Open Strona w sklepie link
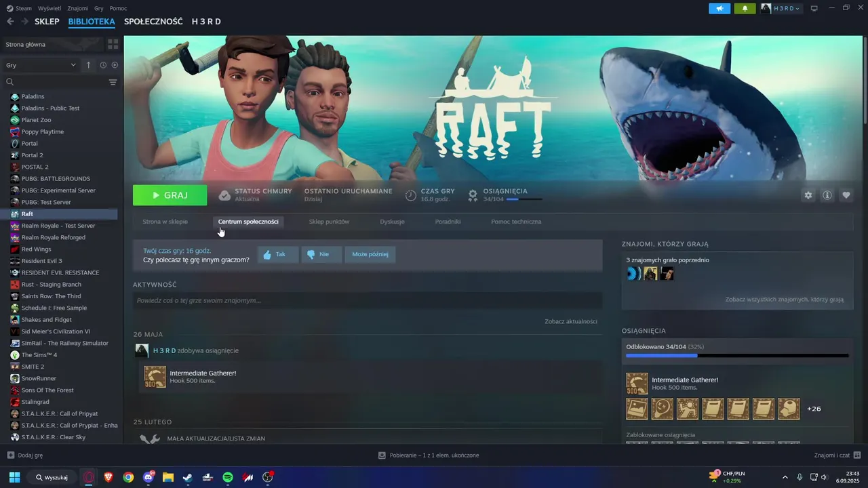The height and width of the screenshot is (488, 868). (165, 222)
